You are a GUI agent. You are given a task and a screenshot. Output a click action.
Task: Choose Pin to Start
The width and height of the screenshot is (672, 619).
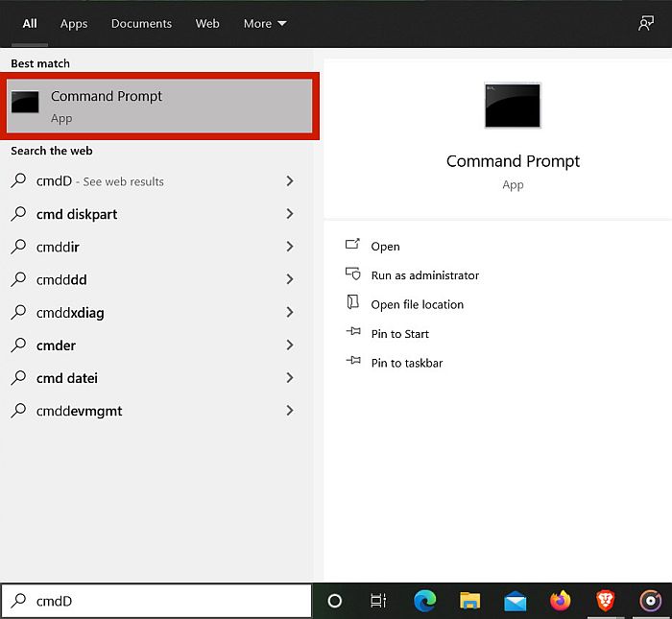[400, 334]
